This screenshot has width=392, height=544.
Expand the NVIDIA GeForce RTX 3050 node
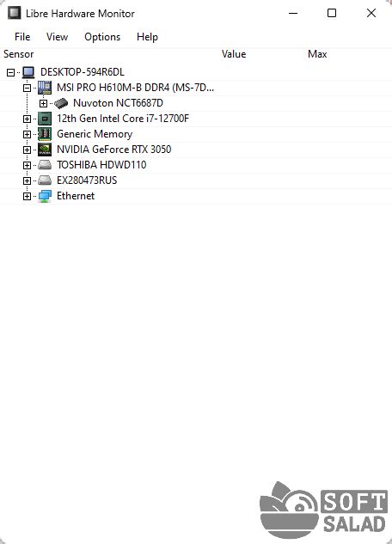[x=27, y=150]
